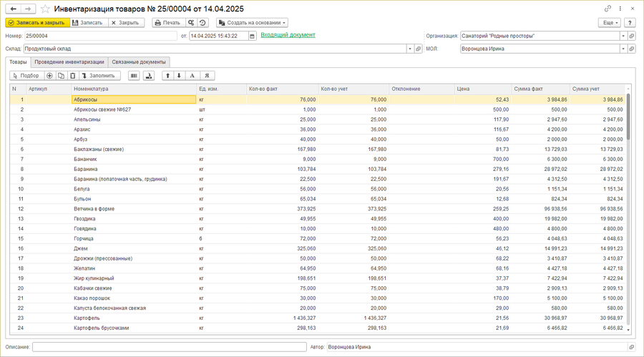Click into the Описание text field
The image size is (644, 357).
point(169,347)
